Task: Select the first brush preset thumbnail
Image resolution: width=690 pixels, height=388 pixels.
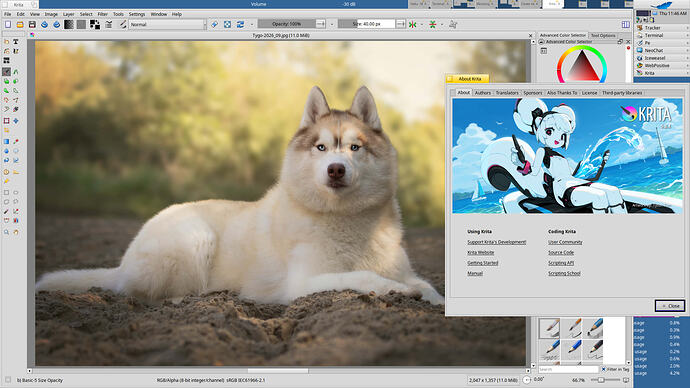Action: click(x=549, y=328)
